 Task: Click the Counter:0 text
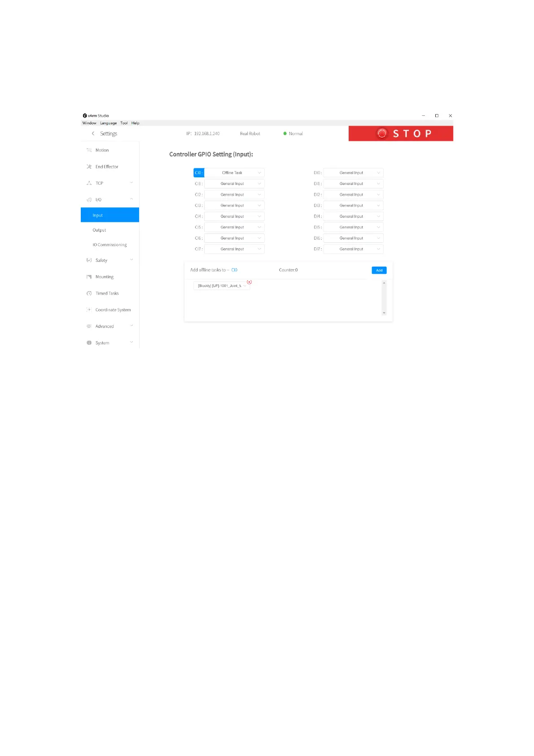[288, 270]
